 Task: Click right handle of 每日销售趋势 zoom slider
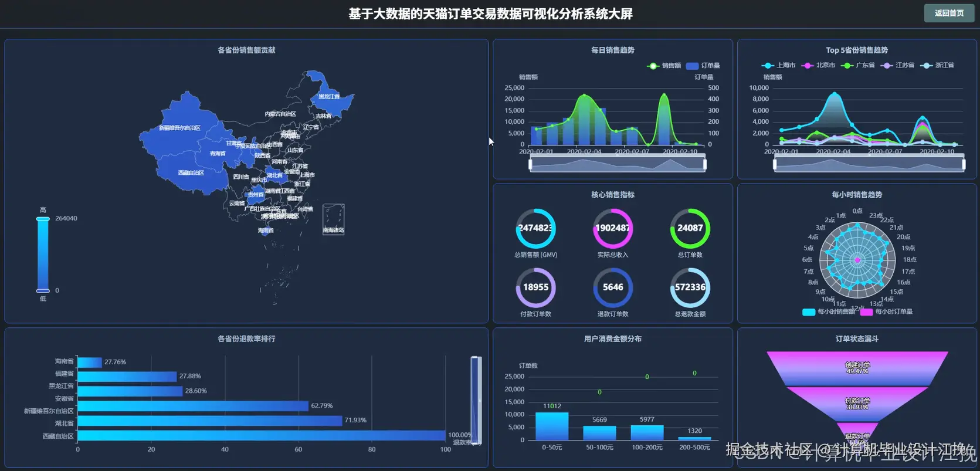(704, 165)
